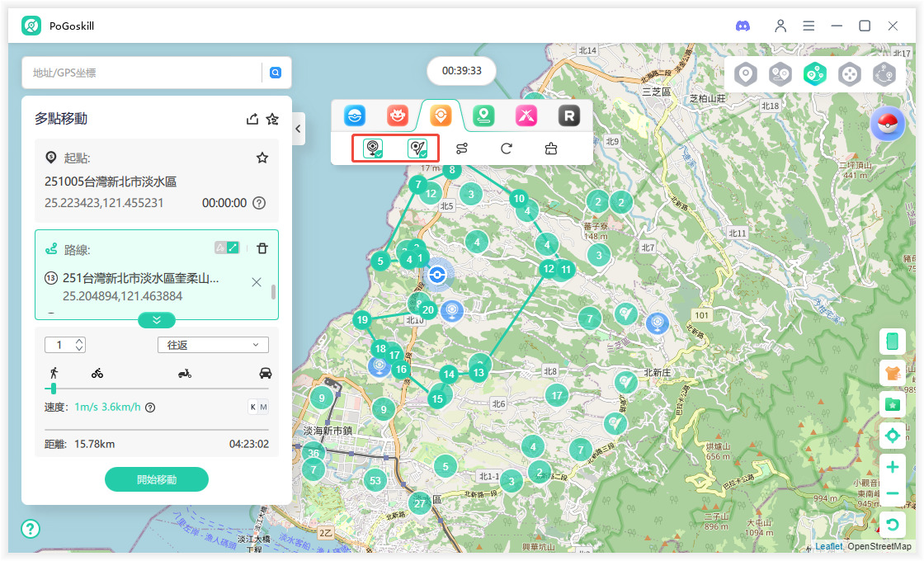Select car speed icon
The image size is (924, 561).
pyautogui.click(x=266, y=373)
